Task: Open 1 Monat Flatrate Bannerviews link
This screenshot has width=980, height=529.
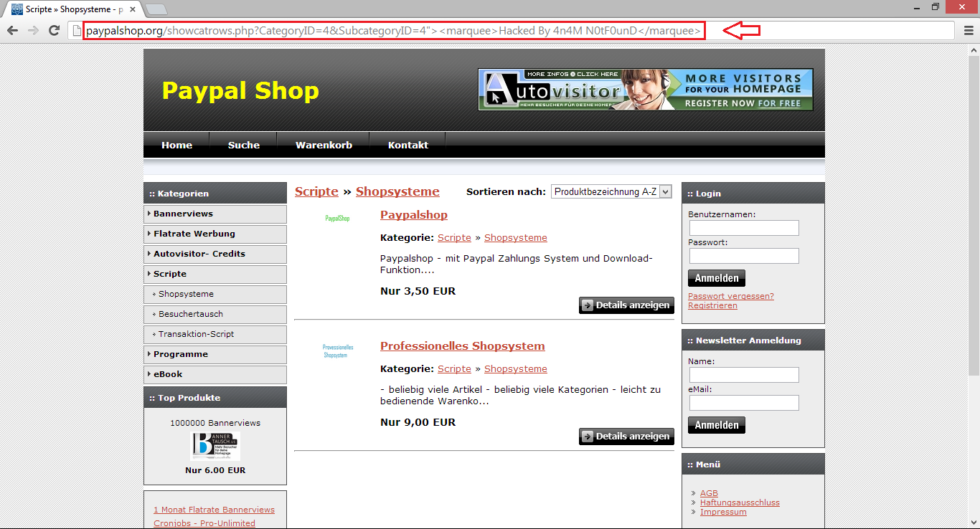Action: (214, 510)
